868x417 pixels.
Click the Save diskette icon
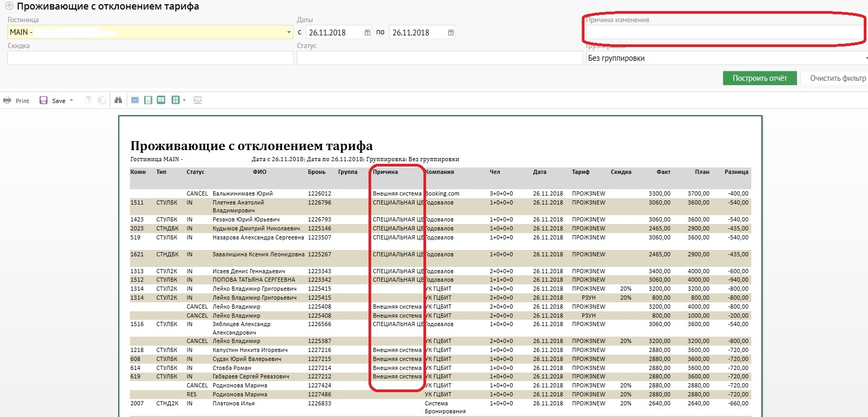tap(43, 100)
